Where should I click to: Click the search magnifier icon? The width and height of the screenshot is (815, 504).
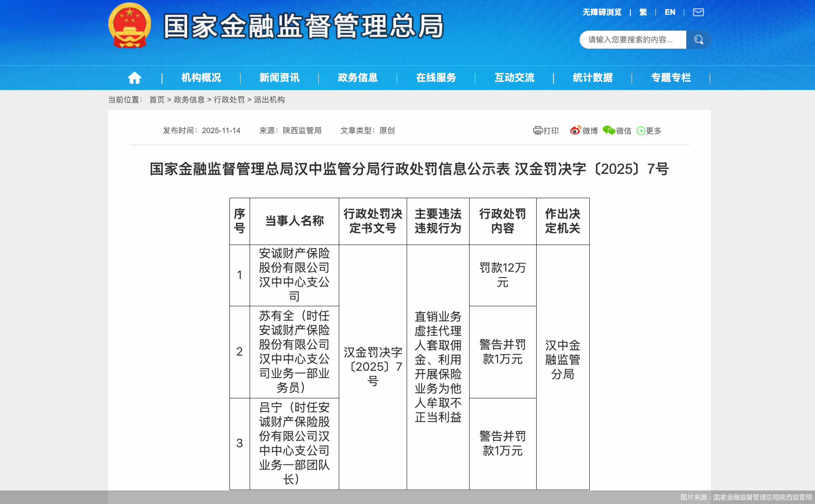tap(698, 39)
